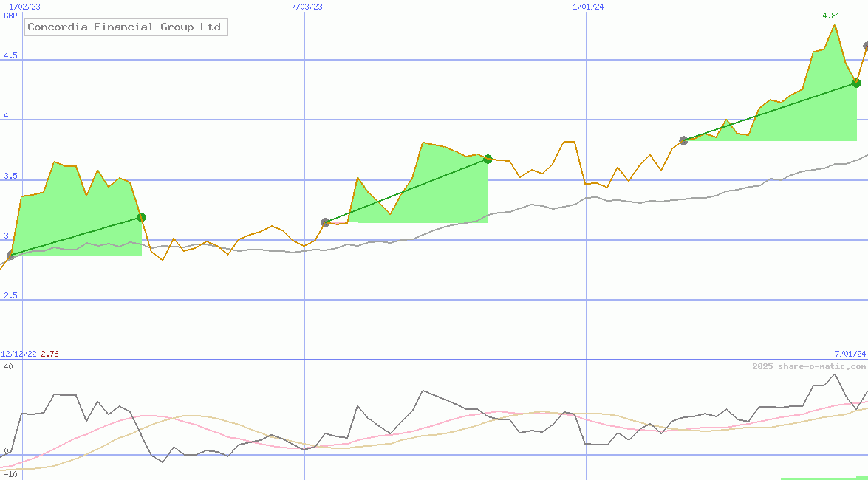
Task: Click the red 2.76 price label
Action: click(49, 353)
